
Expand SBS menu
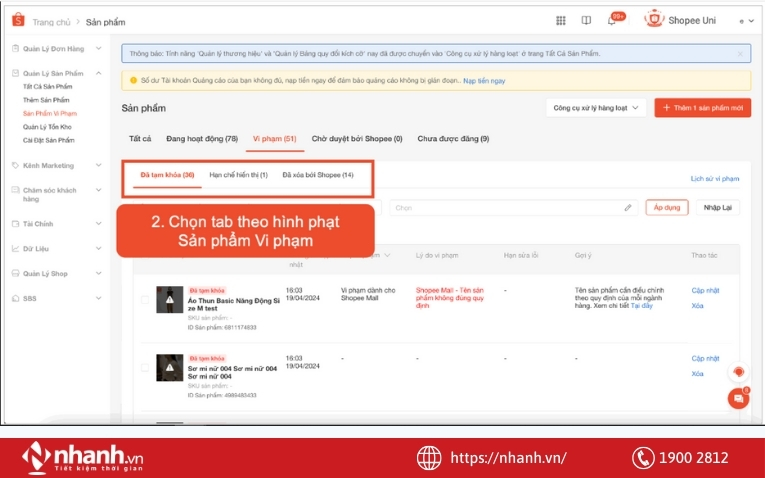click(99, 298)
